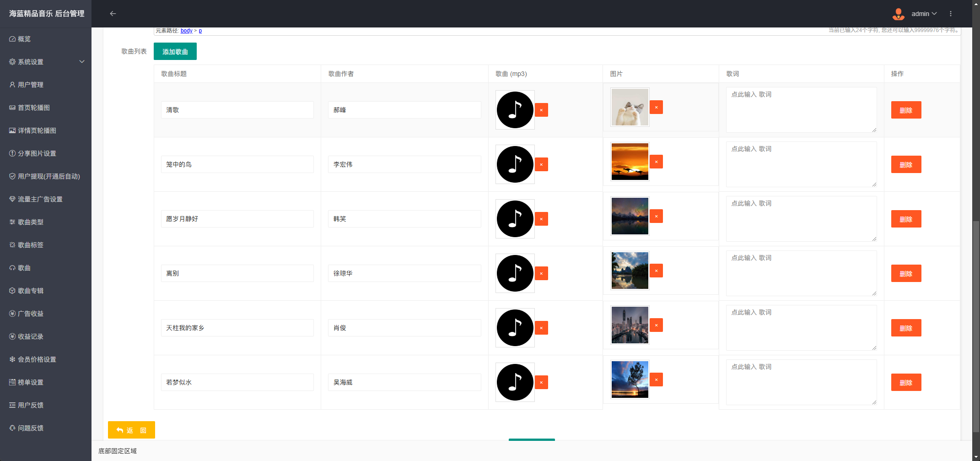Click the mp3 music note icon for 天柱我的家乡
The image size is (980, 461).
coord(515,328)
